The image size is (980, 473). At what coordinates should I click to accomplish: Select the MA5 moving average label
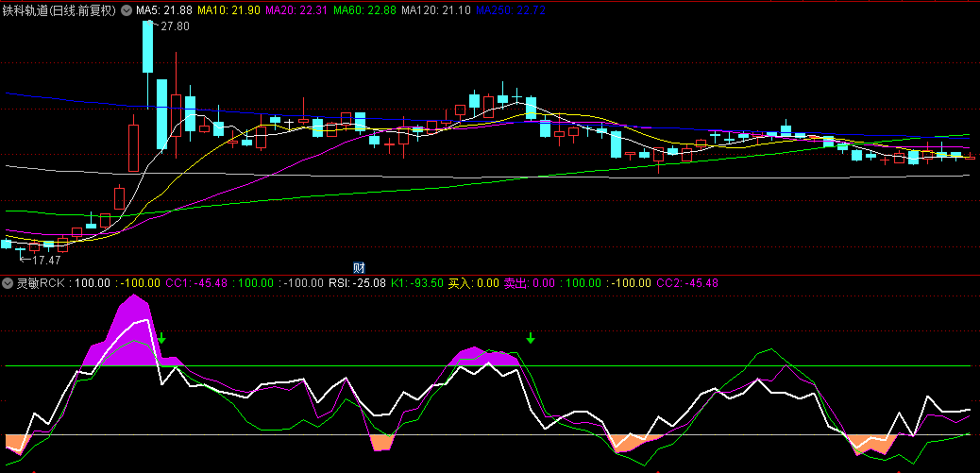coord(163,10)
